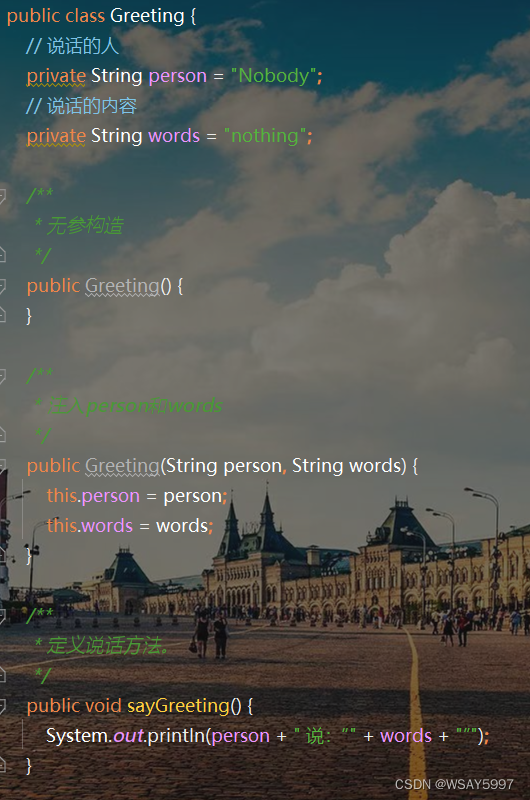The image size is (530, 800).
Task: Click Greeting in the no-arg constructor
Action: pyautogui.click(x=122, y=286)
